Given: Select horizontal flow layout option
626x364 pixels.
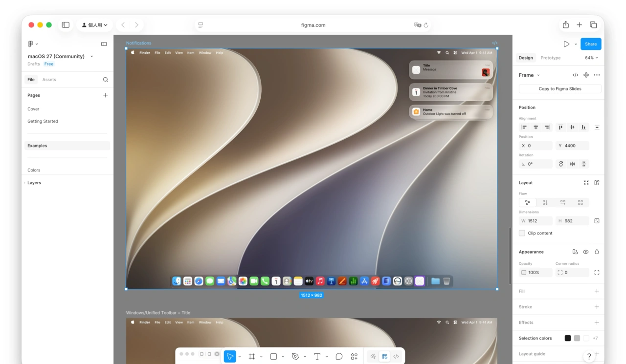Looking at the screenshot, I should (x=563, y=202).
